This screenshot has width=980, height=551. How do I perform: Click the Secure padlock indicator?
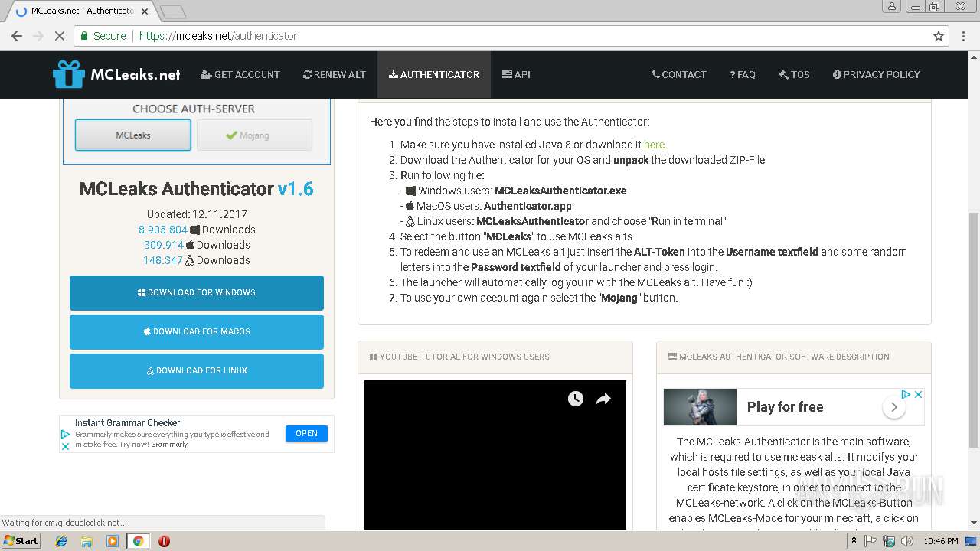click(x=103, y=36)
